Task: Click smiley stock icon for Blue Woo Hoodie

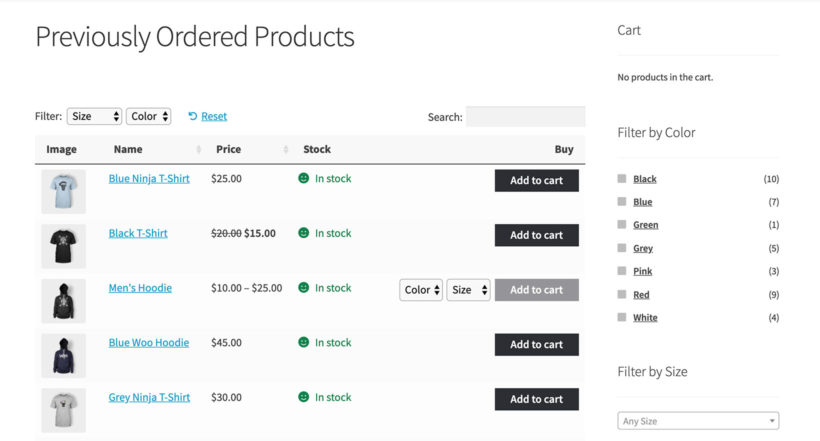Action: pyautogui.click(x=303, y=342)
